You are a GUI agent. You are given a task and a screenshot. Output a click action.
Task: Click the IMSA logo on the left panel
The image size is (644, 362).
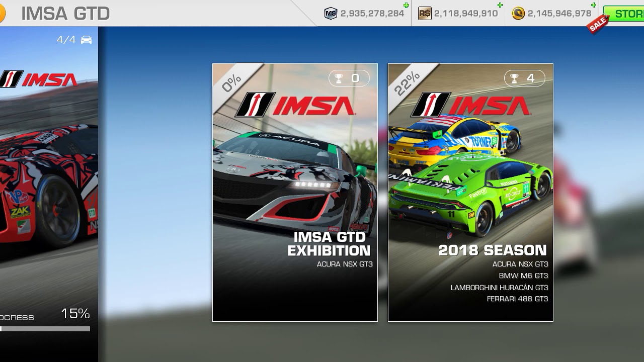coord(39,79)
